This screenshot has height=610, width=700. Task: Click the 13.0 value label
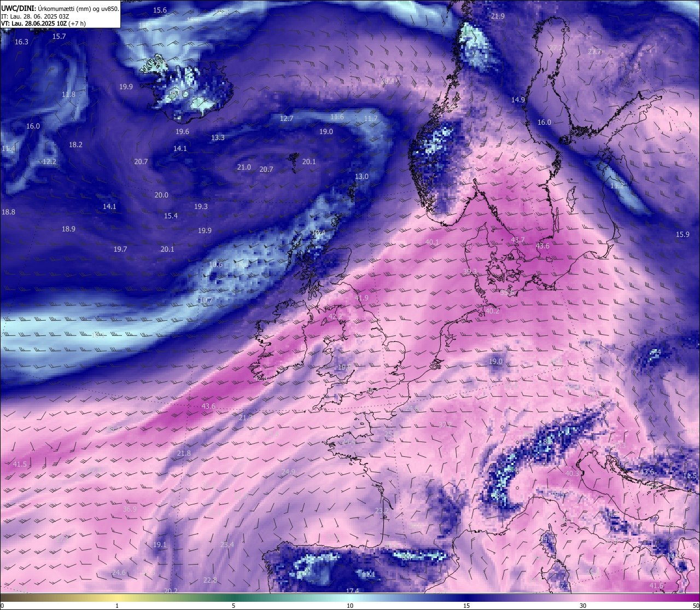(361, 176)
